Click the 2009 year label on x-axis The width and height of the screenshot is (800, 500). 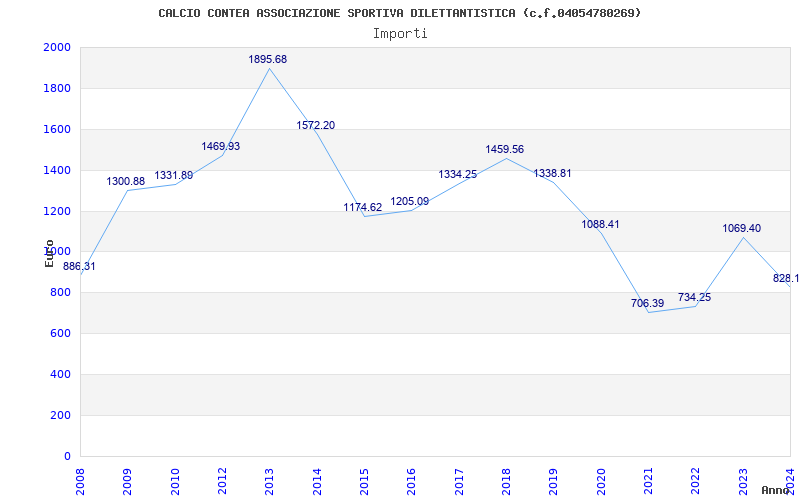(128, 482)
